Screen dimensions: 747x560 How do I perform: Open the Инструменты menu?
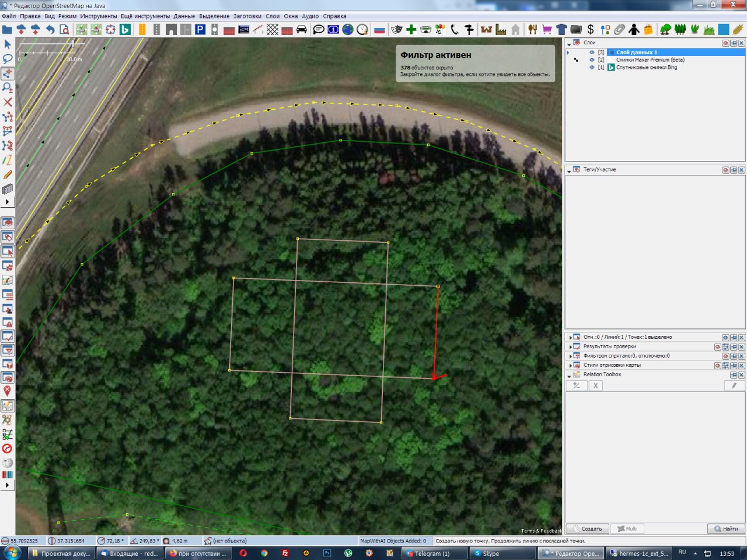[x=99, y=16]
